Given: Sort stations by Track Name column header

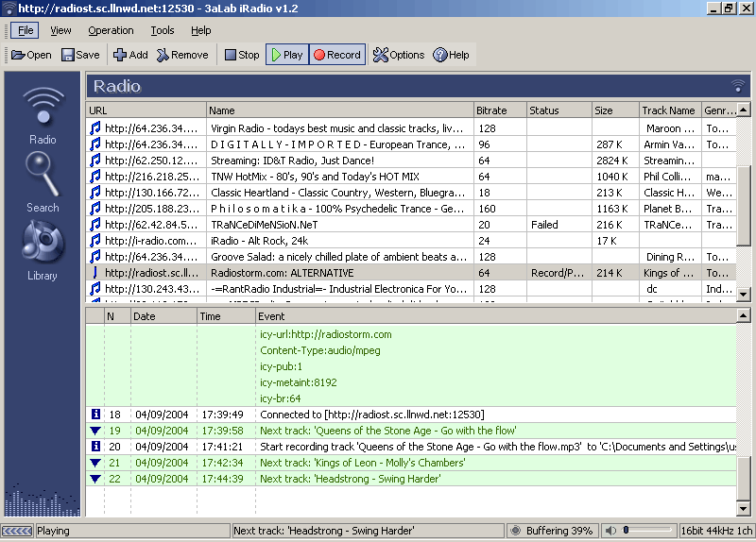Looking at the screenshot, I should 670,110.
